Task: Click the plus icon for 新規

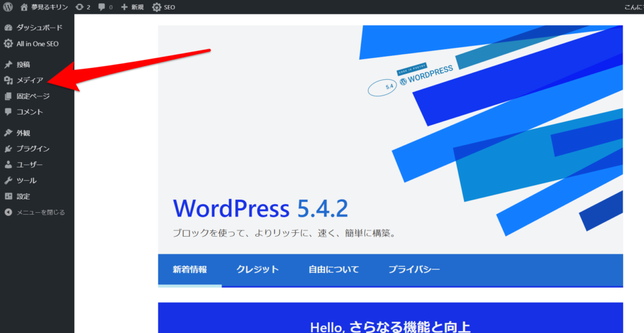Action: [x=124, y=7]
